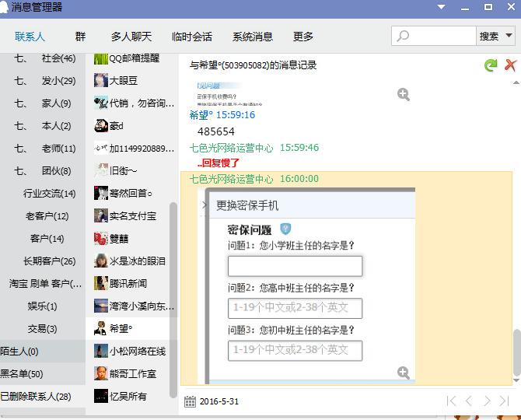521x420 pixels.
Task: Select 大眼豆 contact avatar
Action: pyautogui.click(x=101, y=80)
